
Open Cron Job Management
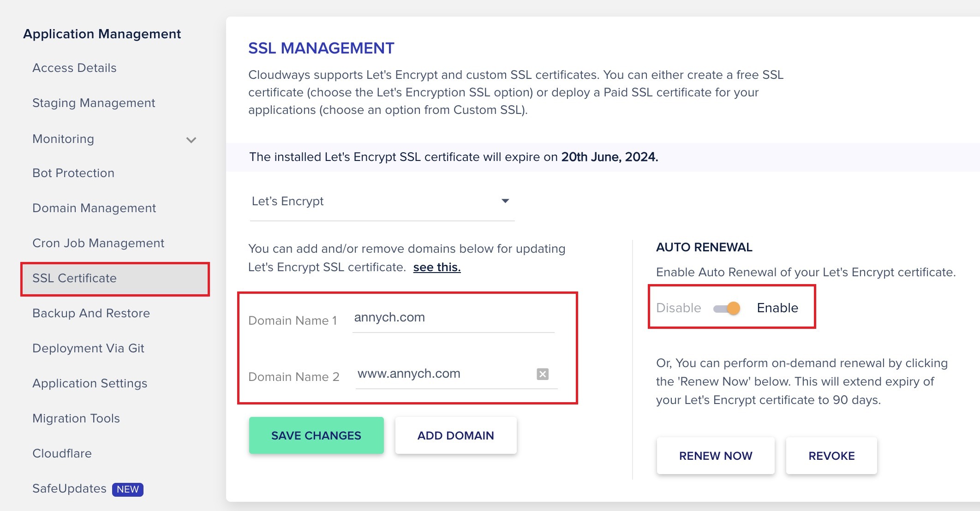pyautogui.click(x=98, y=243)
